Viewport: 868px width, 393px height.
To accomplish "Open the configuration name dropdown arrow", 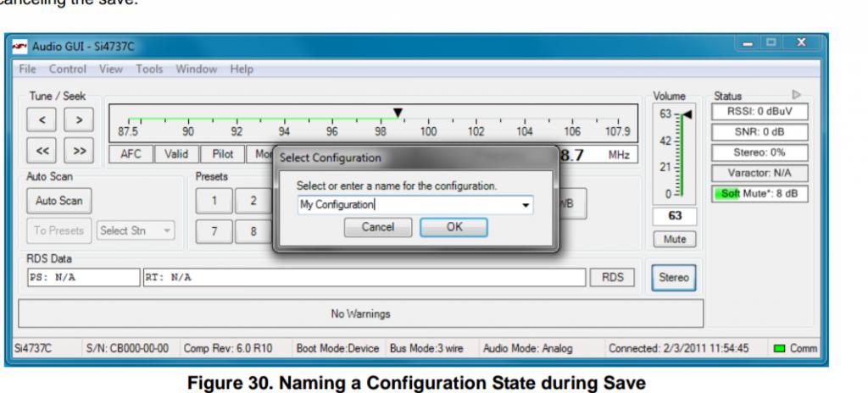I will 526,204.
